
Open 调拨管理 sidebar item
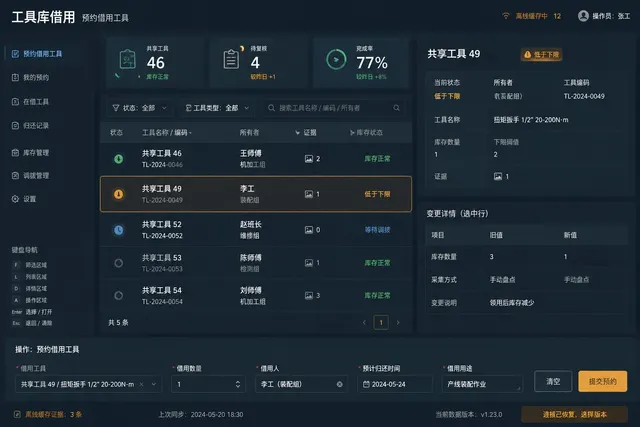(x=30, y=176)
